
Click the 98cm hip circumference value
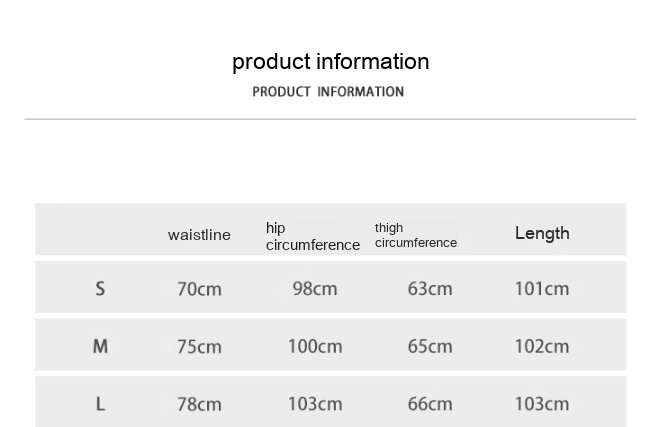pos(315,289)
